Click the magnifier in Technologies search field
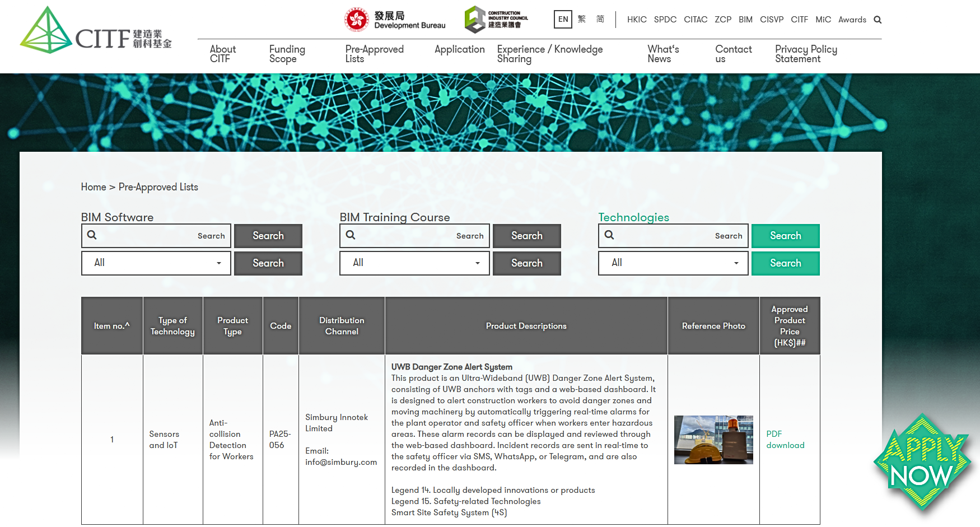The width and height of the screenshot is (980, 527). point(609,235)
